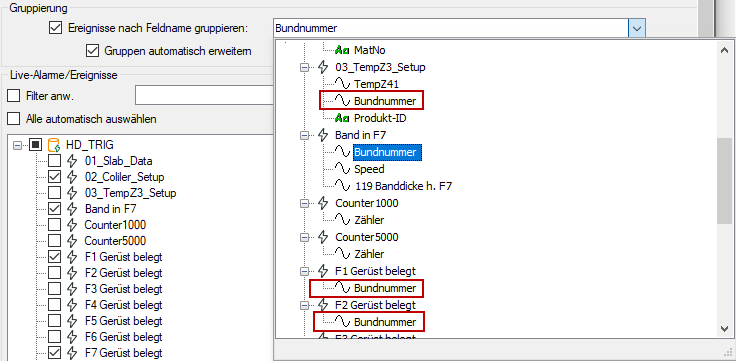Click lightning icon beside Counter1000 in left tree
This screenshot has width=736, height=361.
(72, 224)
